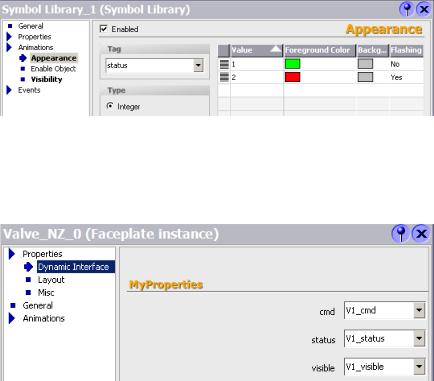Select Dynamic Interface in Valve_NZ_0 tree
This screenshot has height=381, width=434.
[75, 267]
